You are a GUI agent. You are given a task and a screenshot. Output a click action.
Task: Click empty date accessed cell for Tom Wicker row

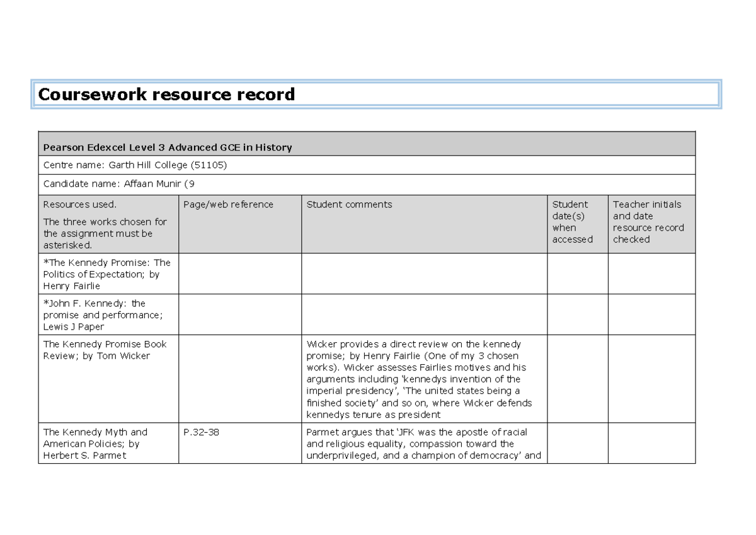[578, 379]
